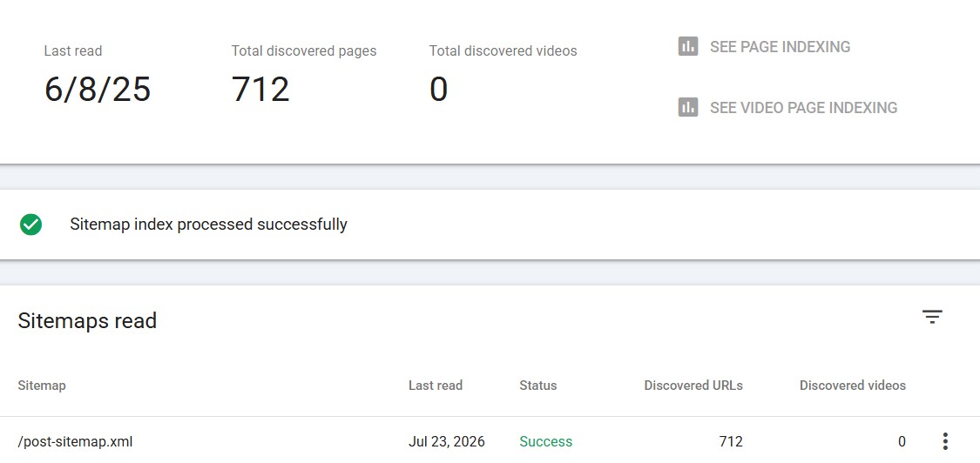Click the Sitemap column header
Image resolution: width=980 pixels, height=463 pixels.
pyautogui.click(x=41, y=386)
